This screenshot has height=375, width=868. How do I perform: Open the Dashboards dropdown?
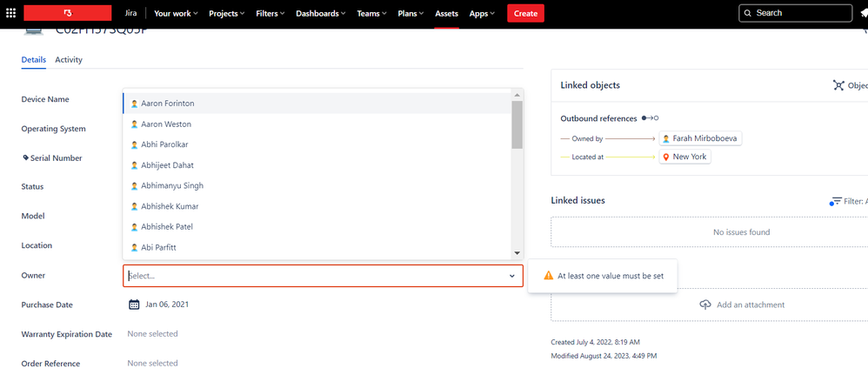pos(321,13)
